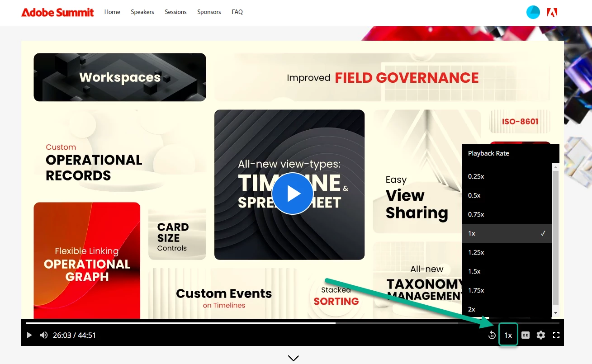The image size is (592, 364).
Task: Open the Home nav link
Action: tap(112, 12)
